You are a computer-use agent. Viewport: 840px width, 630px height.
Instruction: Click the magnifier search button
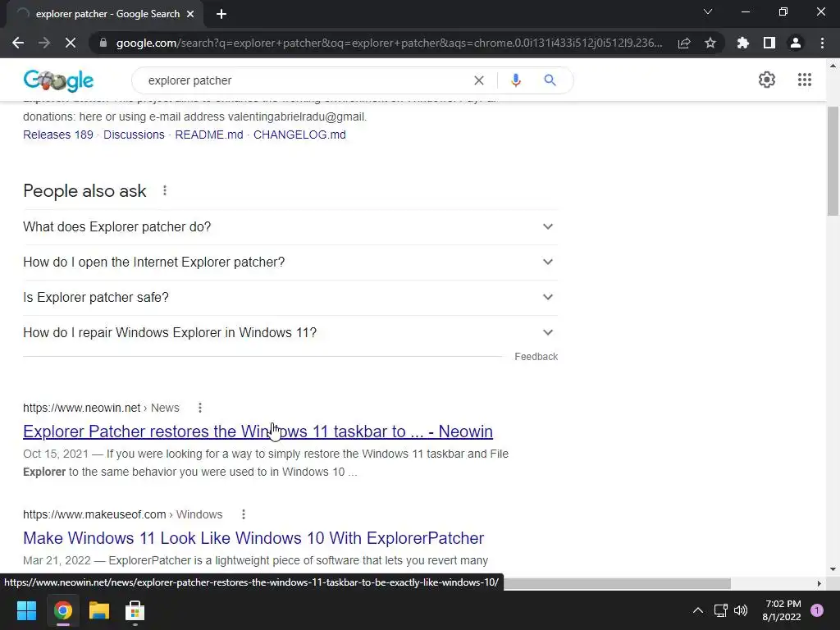(550, 80)
